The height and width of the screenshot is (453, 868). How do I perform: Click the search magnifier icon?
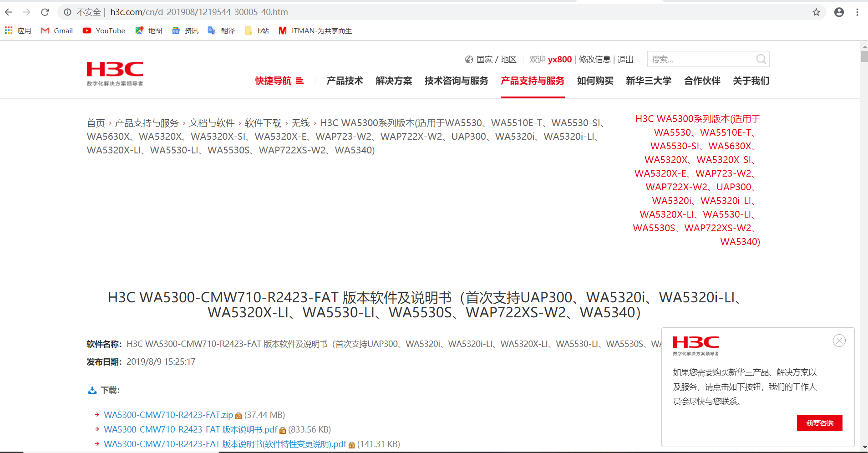(x=761, y=59)
